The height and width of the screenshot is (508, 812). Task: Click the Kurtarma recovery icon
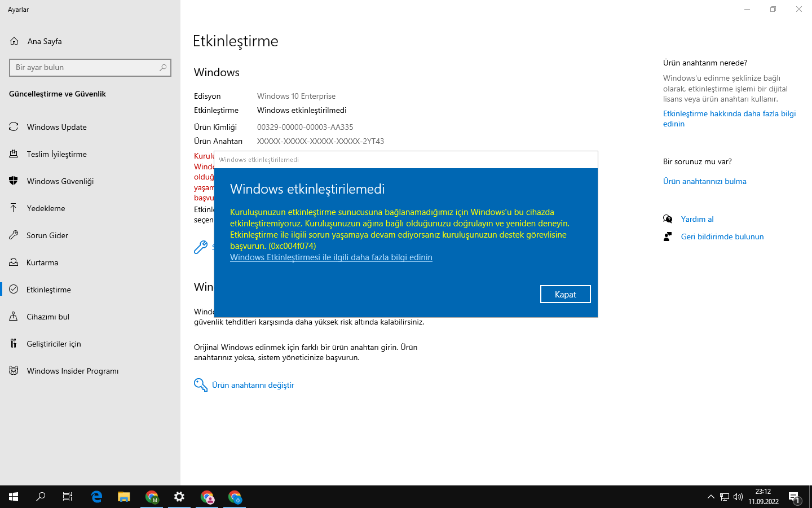pos(14,262)
